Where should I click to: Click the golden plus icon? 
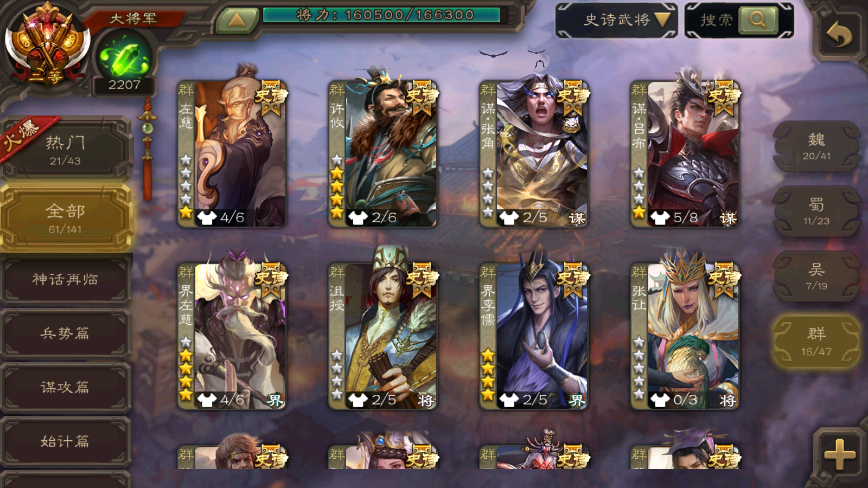[x=840, y=454]
